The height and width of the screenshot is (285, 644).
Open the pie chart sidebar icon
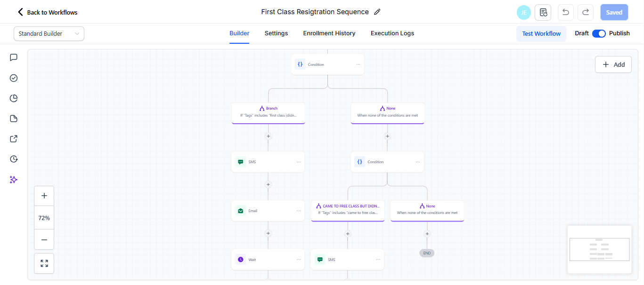[14, 98]
